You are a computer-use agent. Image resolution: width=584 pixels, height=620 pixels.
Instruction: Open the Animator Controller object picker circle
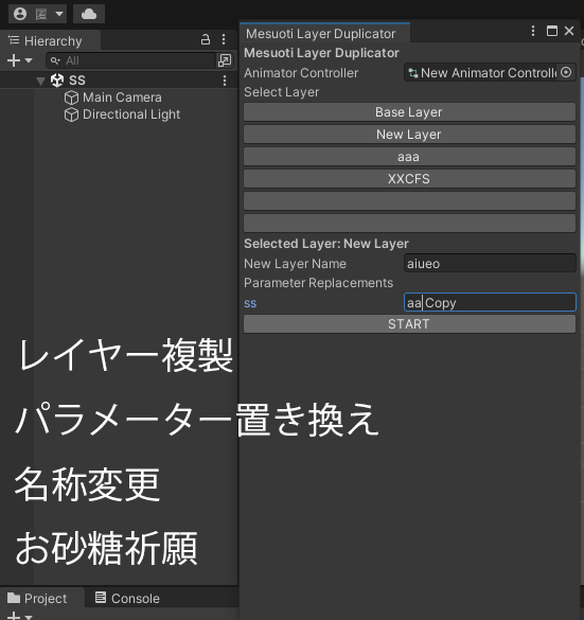566,72
